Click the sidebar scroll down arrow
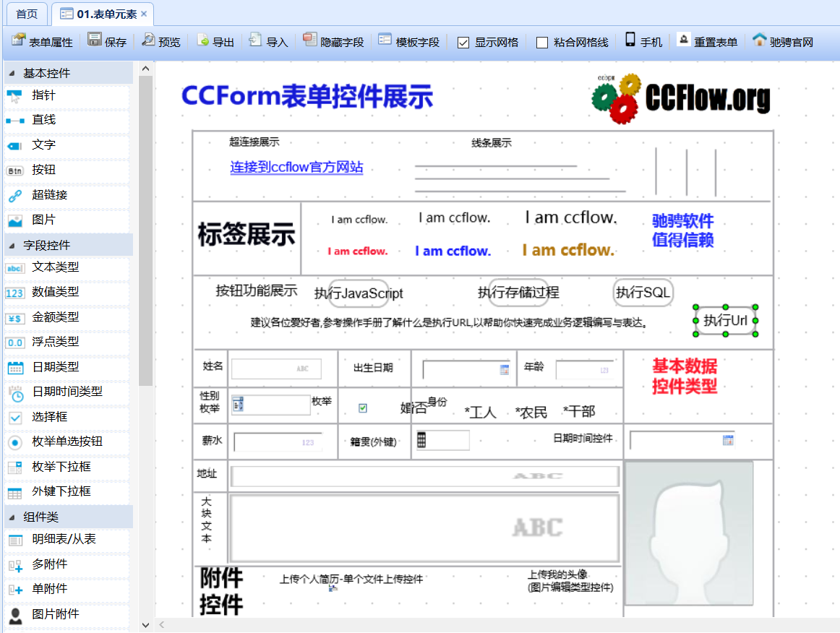 (x=145, y=625)
